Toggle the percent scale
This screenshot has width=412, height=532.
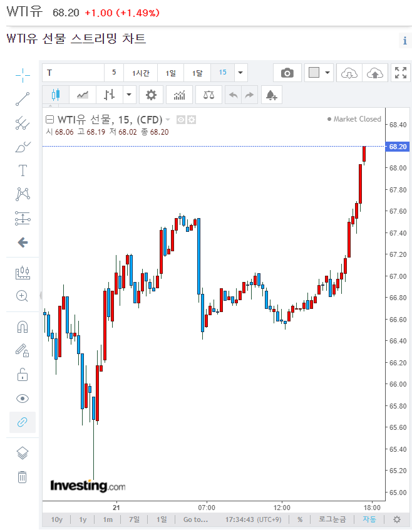point(300,519)
